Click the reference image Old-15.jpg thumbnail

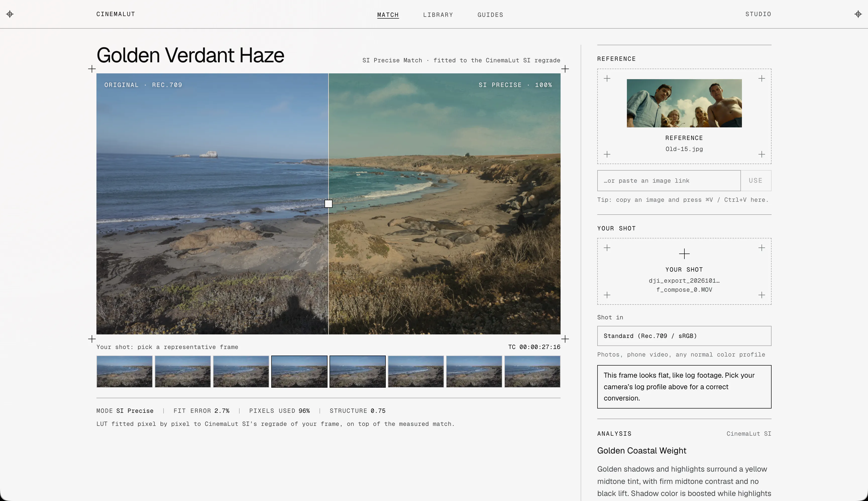tap(684, 103)
